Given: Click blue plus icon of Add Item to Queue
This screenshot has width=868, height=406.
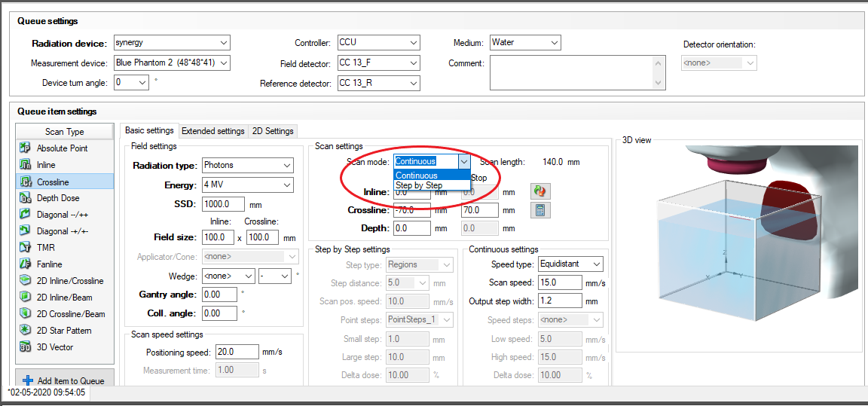Looking at the screenshot, I should (28, 380).
